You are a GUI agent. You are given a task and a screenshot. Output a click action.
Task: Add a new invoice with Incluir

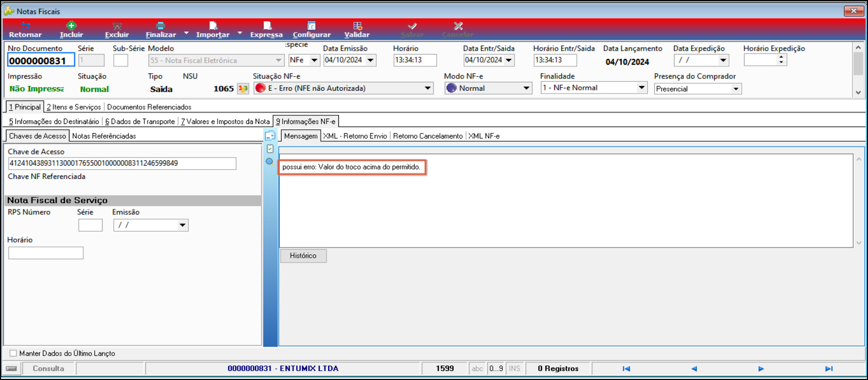pos(71,30)
